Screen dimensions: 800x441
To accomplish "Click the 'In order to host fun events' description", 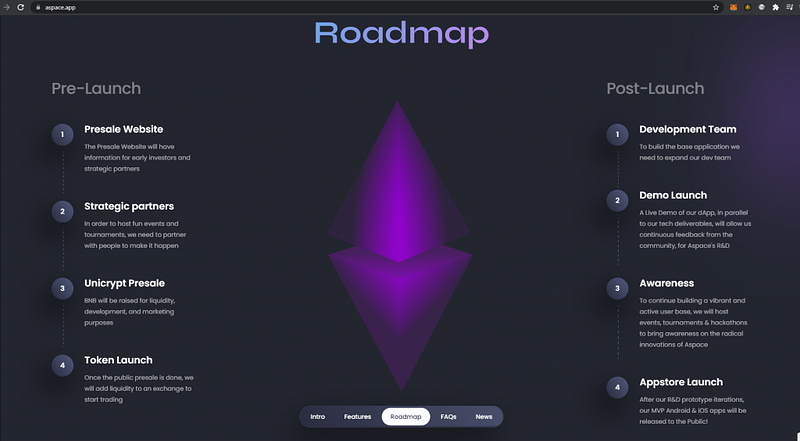I will [x=135, y=234].
